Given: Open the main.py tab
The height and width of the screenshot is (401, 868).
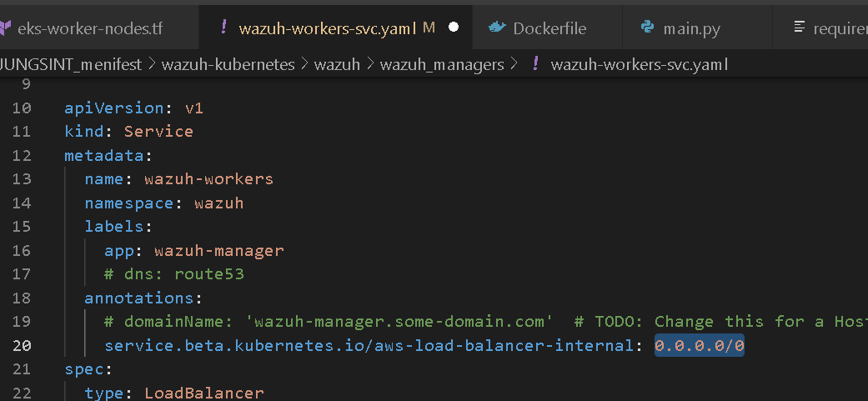Looking at the screenshot, I should (697, 28).
